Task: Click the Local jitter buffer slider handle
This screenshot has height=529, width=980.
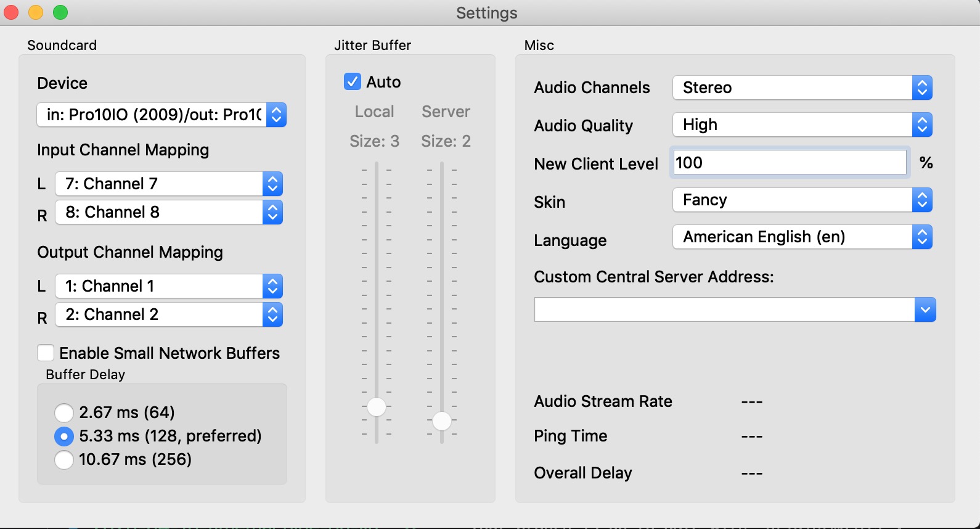Action: click(377, 407)
